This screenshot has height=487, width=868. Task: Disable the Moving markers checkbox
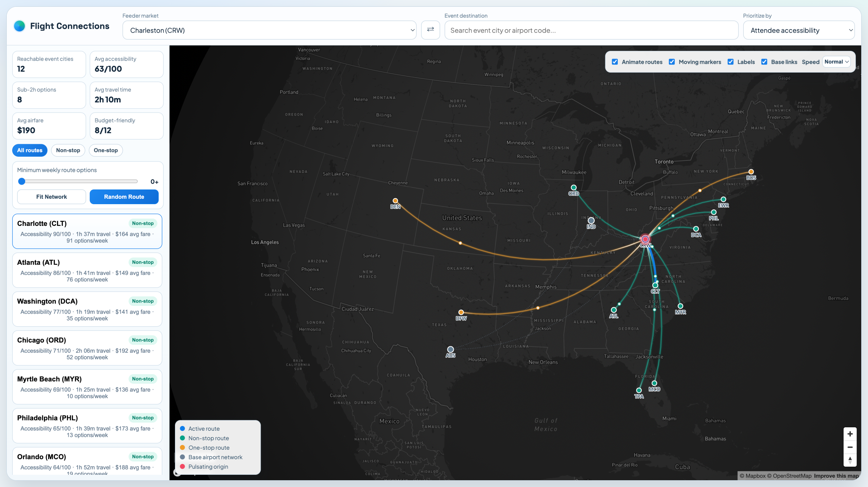tap(672, 62)
